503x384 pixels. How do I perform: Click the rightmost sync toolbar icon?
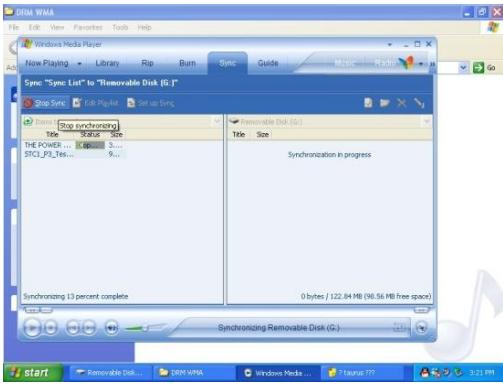pos(419,103)
